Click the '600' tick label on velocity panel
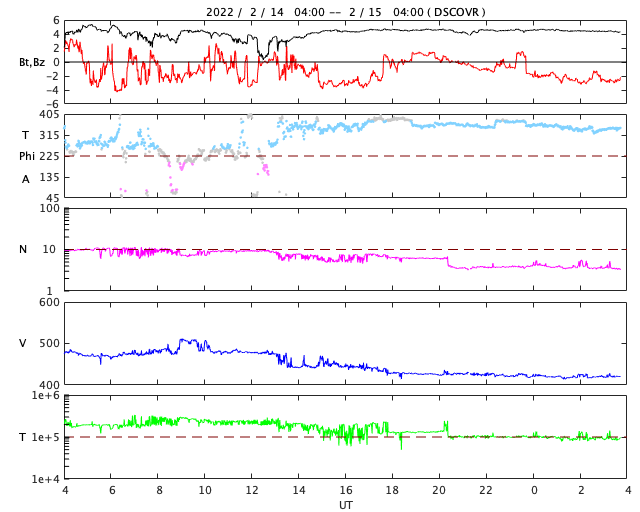 [x=49, y=302]
